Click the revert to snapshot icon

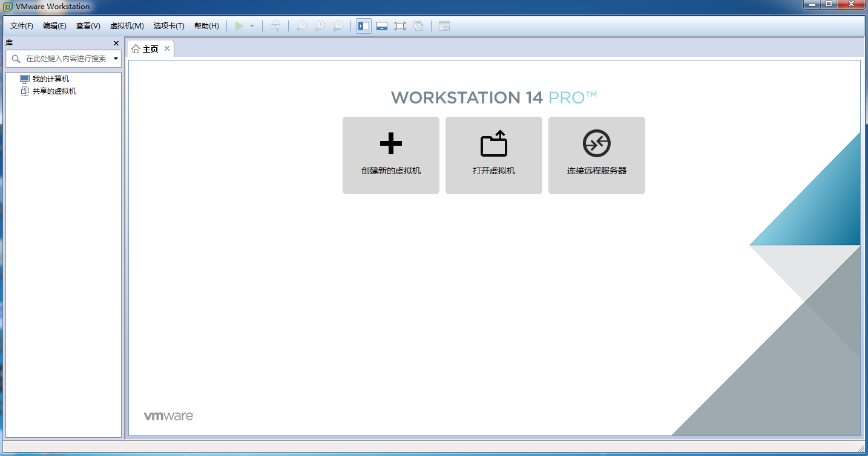tap(319, 26)
